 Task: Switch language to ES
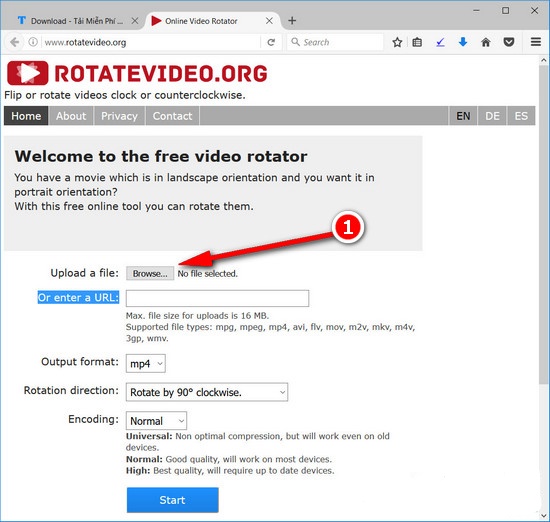[x=521, y=116]
